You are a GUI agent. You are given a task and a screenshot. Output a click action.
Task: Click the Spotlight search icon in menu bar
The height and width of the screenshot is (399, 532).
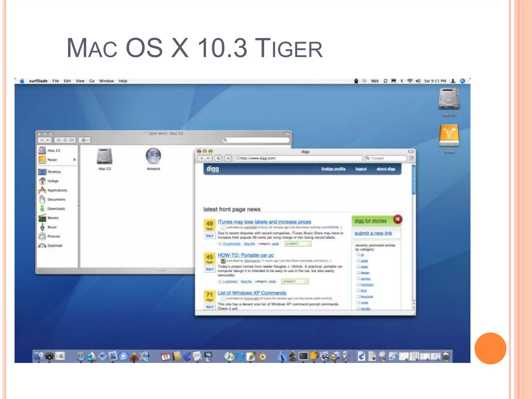pos(463,81)
